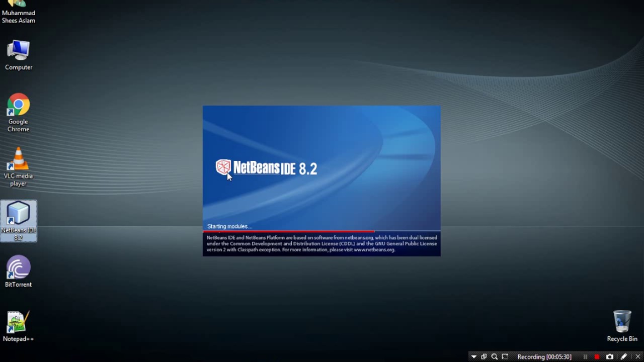Select the Recycle Bin icon
644x362 pixels.
(x=622, y=326)
